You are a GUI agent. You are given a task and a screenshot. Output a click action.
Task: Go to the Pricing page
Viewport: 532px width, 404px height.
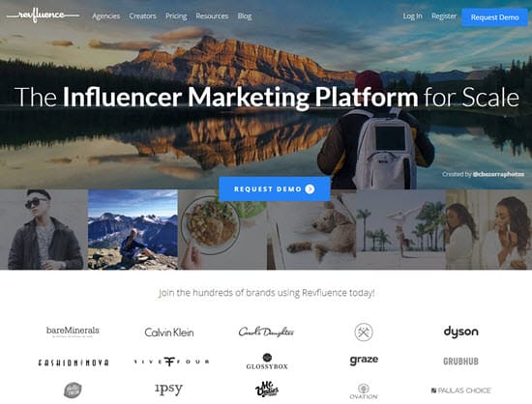point(176,15)
